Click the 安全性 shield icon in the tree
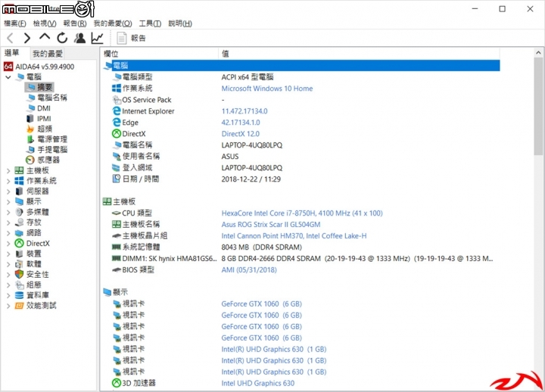The height and width of the screenshot is (392, 545). [x=19, y=274]
